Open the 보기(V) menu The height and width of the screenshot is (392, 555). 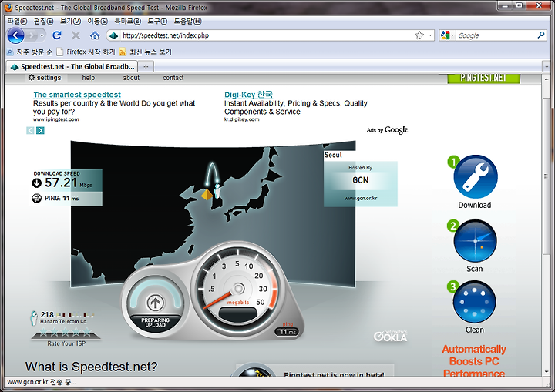coord(70,22)
